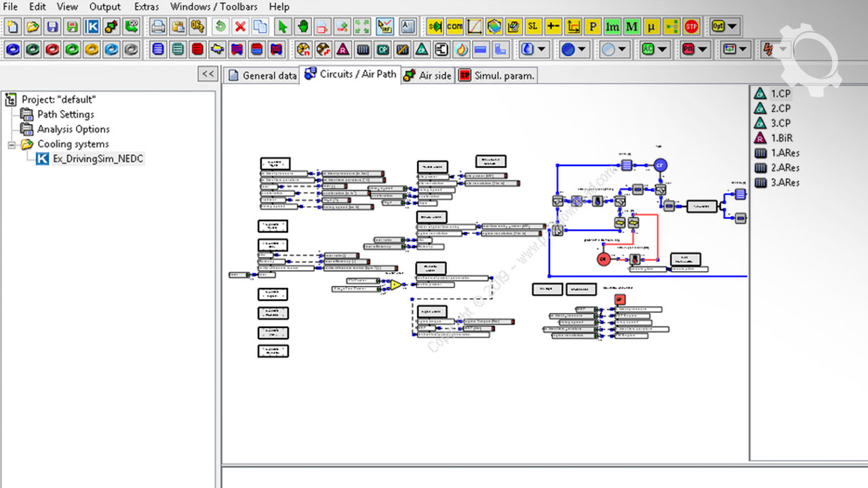Switch to the Air side tab
This screenshot has height=488, width=868.
point(428,75)
